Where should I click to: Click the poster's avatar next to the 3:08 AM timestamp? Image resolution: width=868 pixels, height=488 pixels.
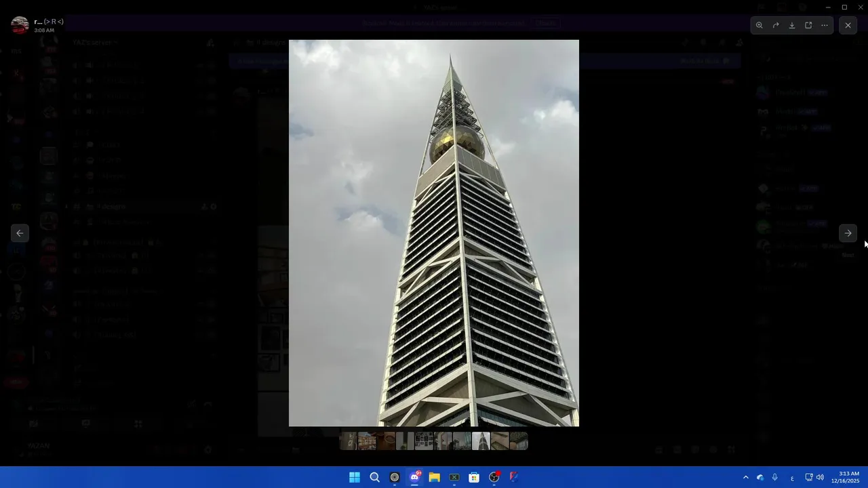coord(20,25)
